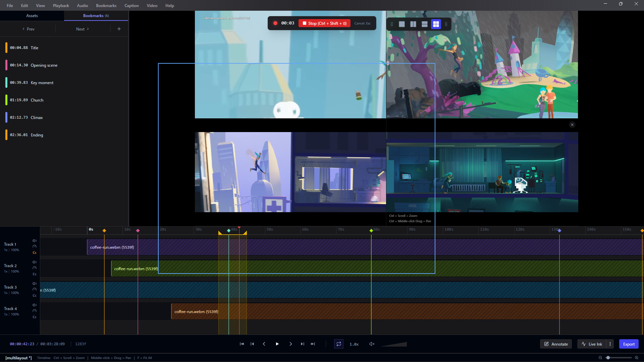Open the Bookmarks menu

[x=106, y=5]
